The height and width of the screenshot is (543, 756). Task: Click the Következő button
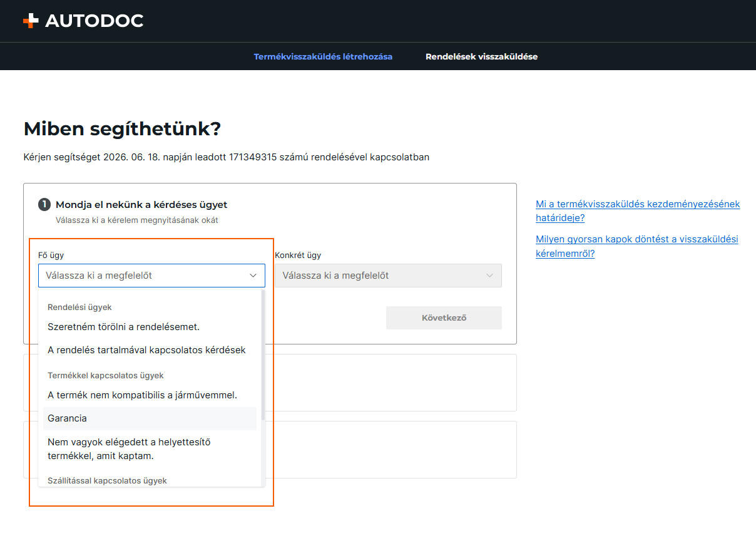pos(444,318)
